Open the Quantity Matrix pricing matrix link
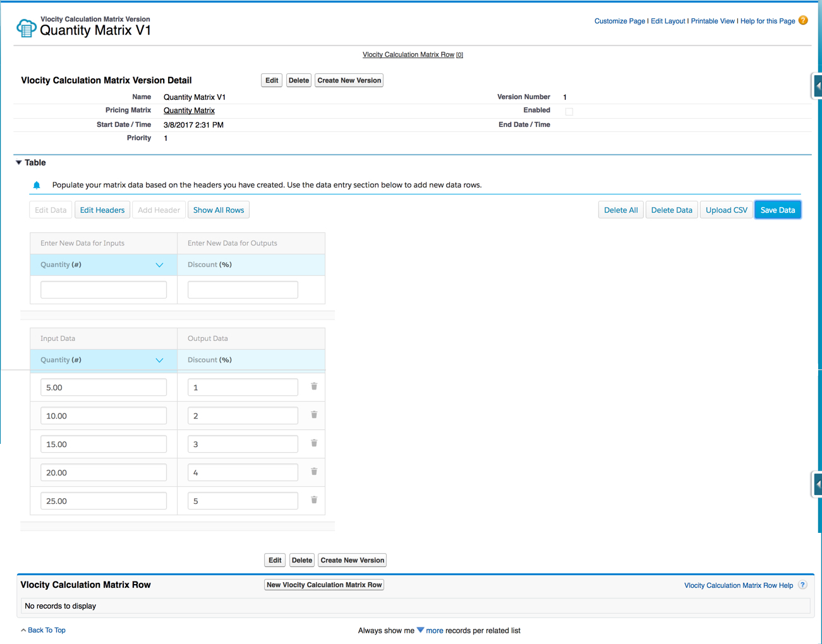Image resolution: width=822 pixels, height=644 pixels. coord(189,110)
